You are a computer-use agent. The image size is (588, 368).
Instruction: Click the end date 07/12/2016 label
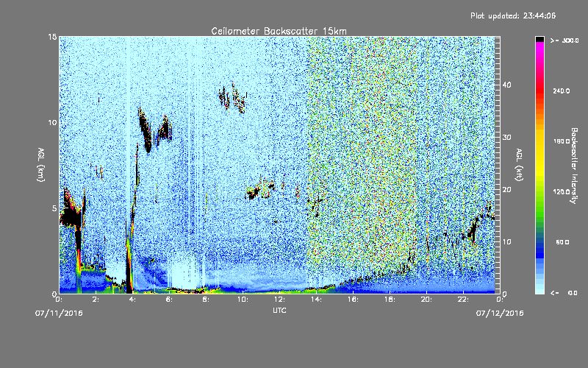[500, 314]
